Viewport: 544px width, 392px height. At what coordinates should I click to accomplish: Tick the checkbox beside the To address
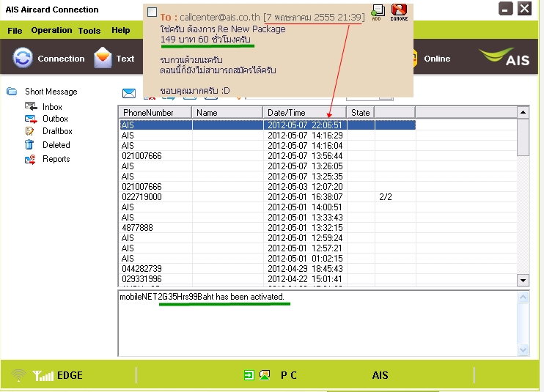152,12
